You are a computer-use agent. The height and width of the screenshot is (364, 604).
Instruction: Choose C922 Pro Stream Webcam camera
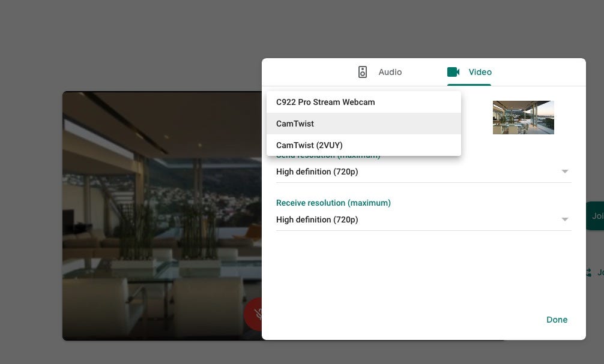click(x=364, y=102)
